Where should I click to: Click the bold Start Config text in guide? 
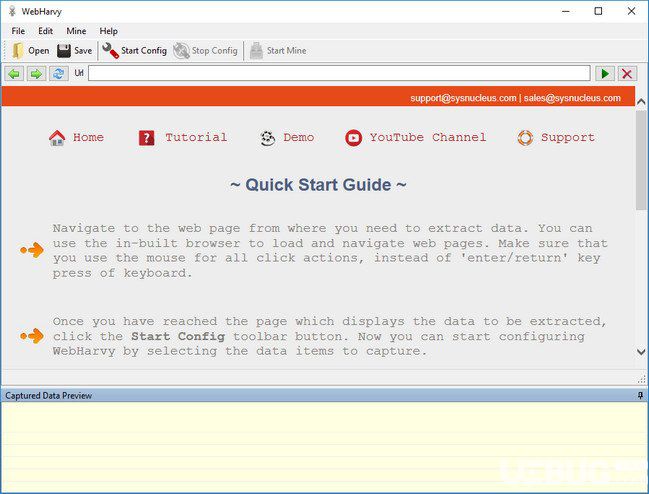(x=178, y=336)
